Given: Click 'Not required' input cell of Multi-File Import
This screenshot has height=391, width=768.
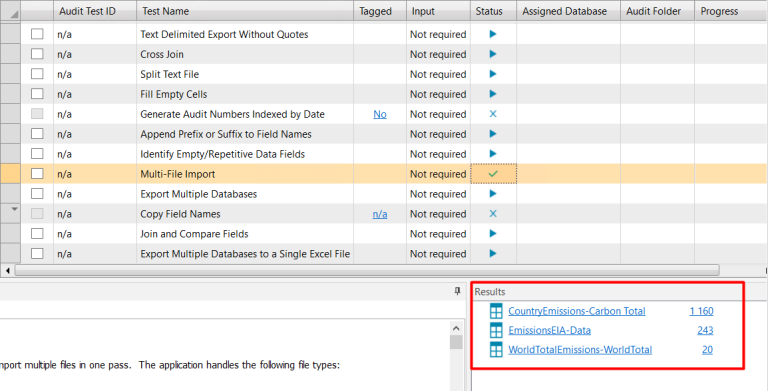Looking at the screenshot, I should (438, 174).
